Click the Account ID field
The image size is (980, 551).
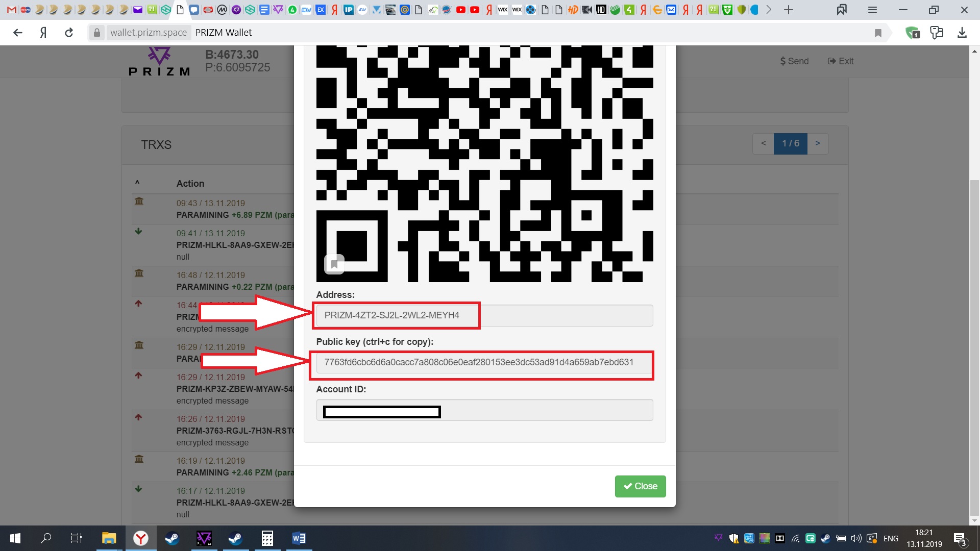click(x=484, y=410)
